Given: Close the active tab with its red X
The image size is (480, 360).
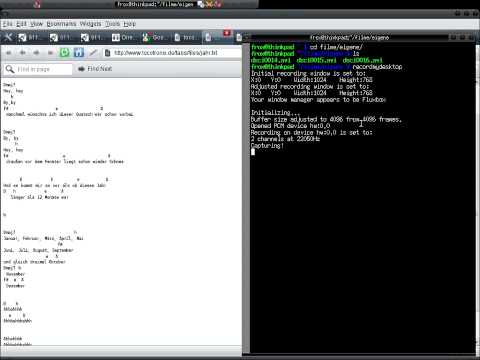Looking at the screenshot, I should coord(227,33).
